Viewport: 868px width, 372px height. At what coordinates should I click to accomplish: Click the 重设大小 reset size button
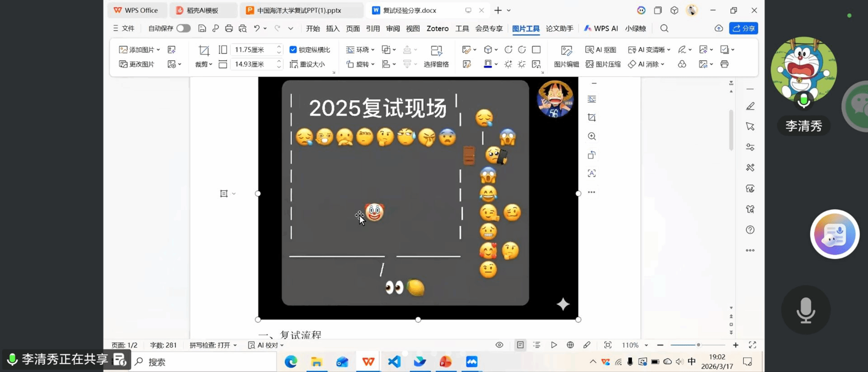[x=307, y=64]
